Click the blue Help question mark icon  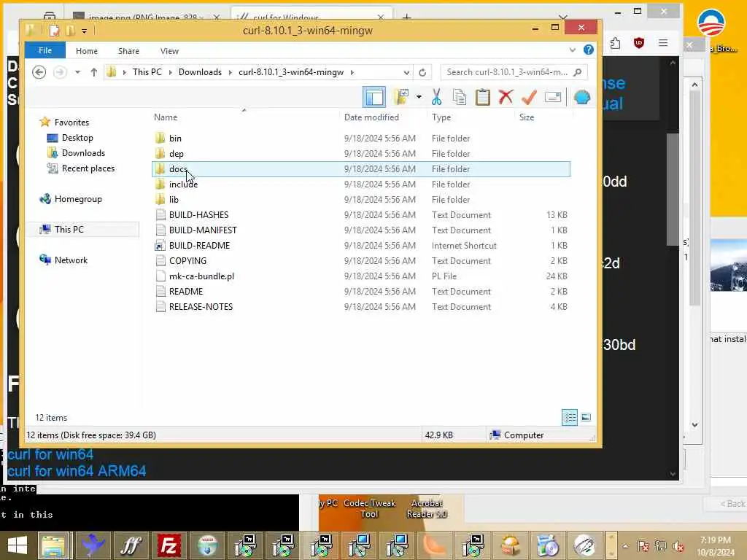(x=589, y=50)
